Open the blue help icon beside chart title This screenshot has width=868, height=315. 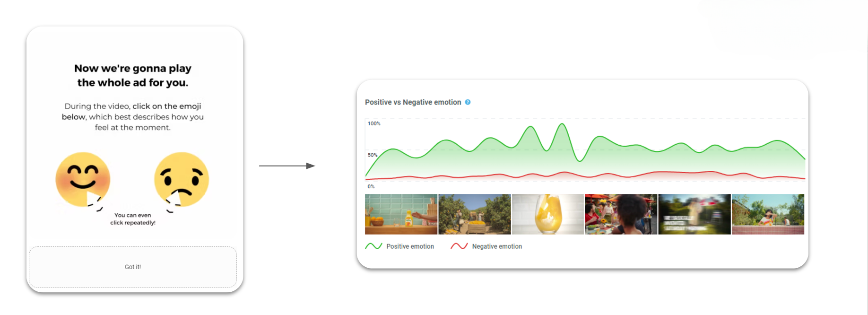(x=468, y=102)
